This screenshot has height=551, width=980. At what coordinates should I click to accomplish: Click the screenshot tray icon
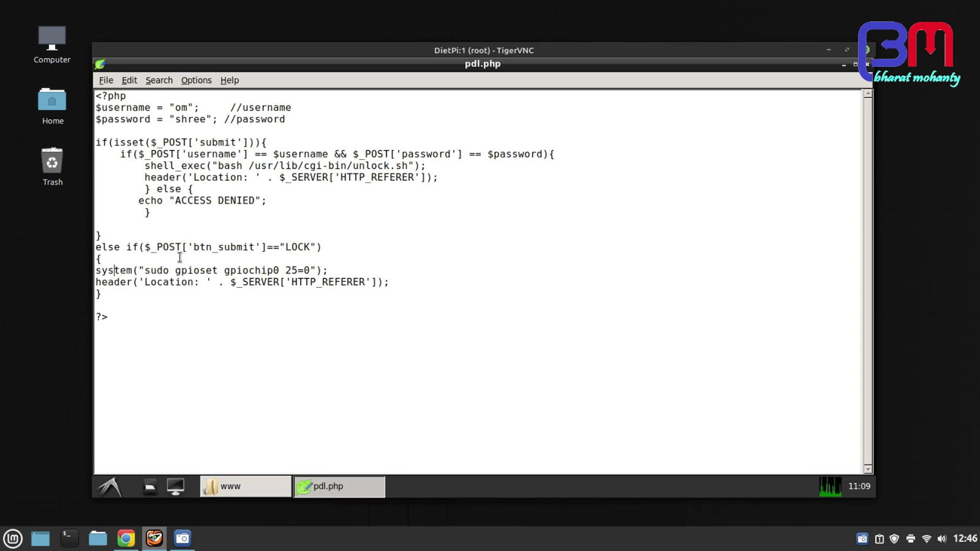[862, 539]
